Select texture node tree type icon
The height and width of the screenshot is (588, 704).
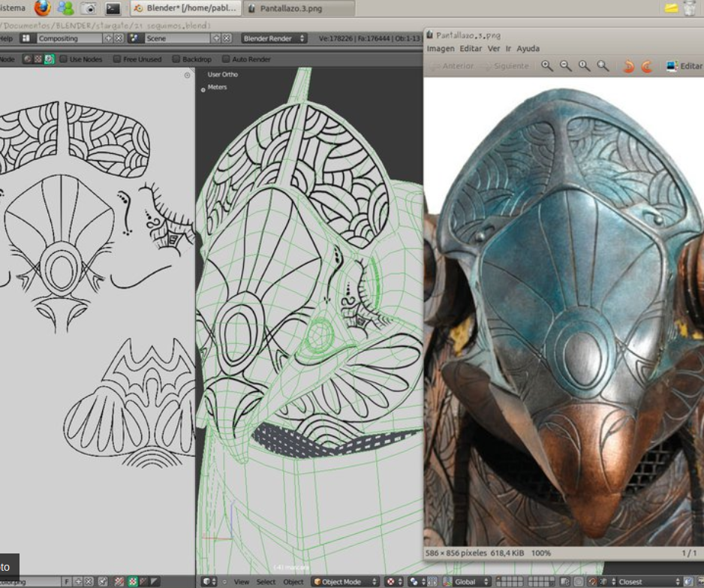[38, 59]
